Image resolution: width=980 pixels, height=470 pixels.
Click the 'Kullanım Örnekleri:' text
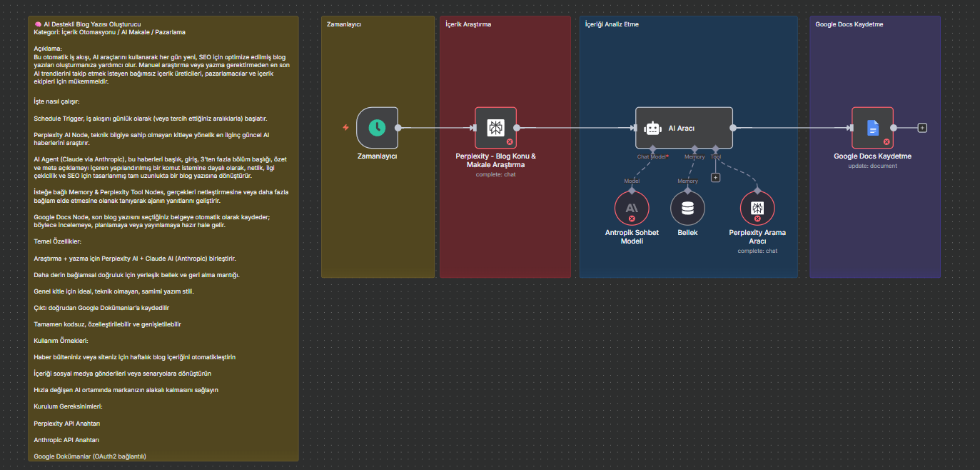click(61, 341)
